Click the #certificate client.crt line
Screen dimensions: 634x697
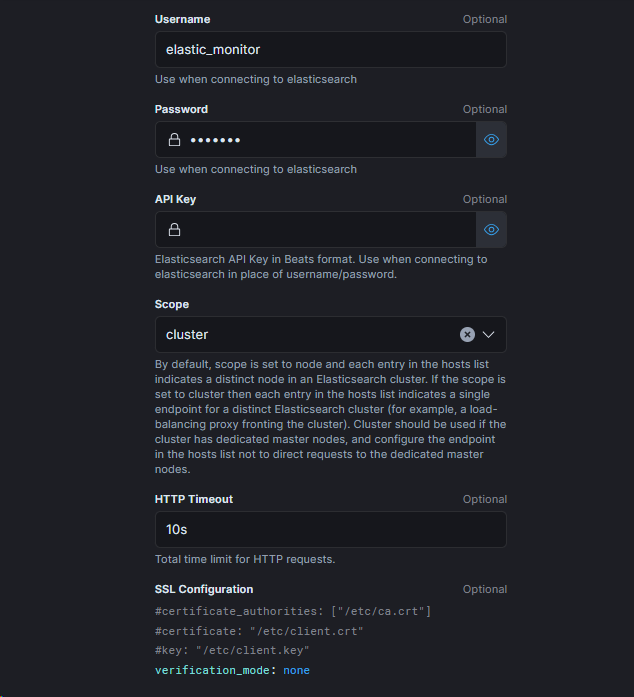(x=259, y=631)
